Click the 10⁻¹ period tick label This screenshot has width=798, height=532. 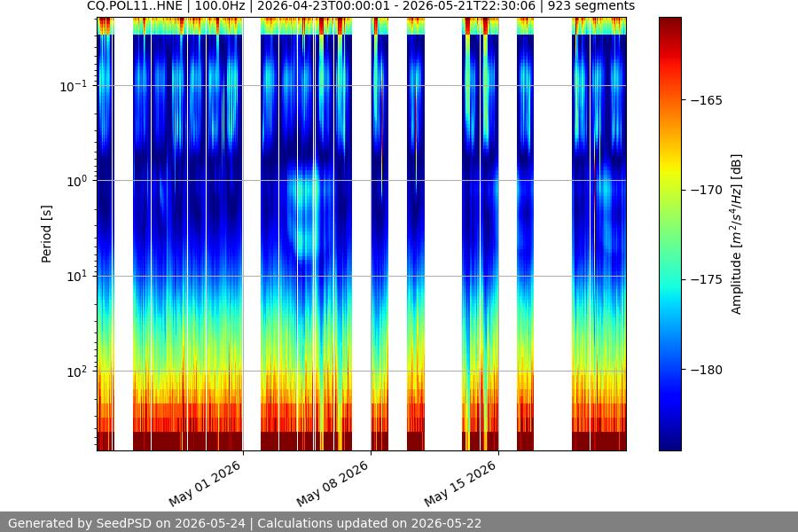coord(73,85)
